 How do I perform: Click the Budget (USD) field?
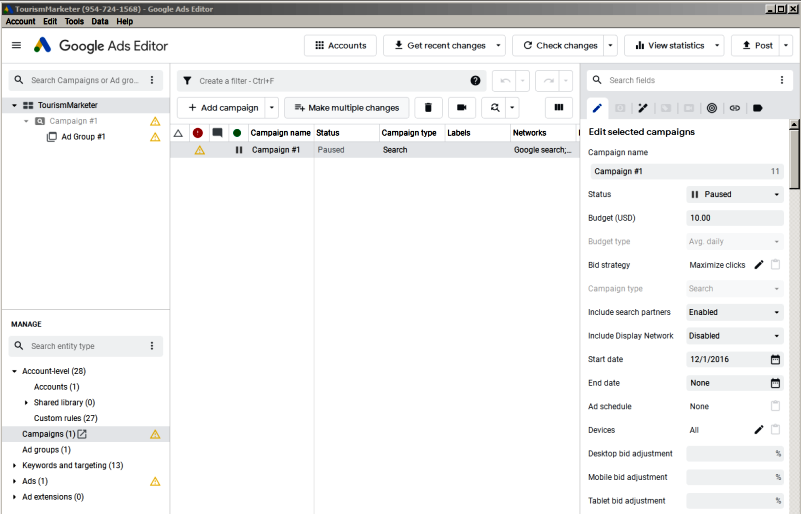pyautogui.click(x=735, y=218)
